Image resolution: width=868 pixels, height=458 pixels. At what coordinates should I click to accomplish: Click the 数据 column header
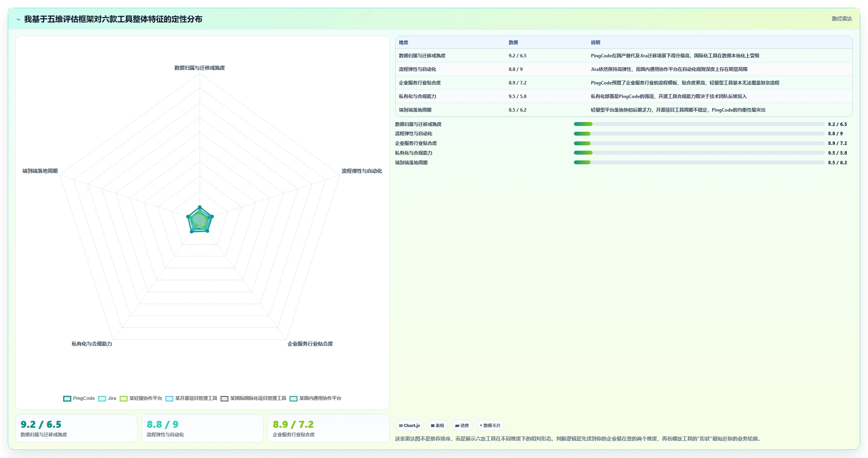pyautogui.click(x=513, y=43)
